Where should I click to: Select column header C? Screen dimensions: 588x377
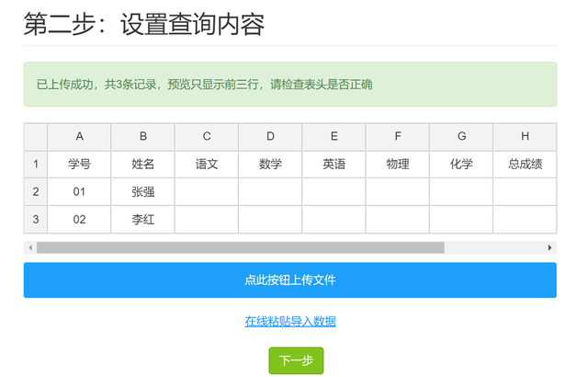pyautogui.click(x=207, y=136)
